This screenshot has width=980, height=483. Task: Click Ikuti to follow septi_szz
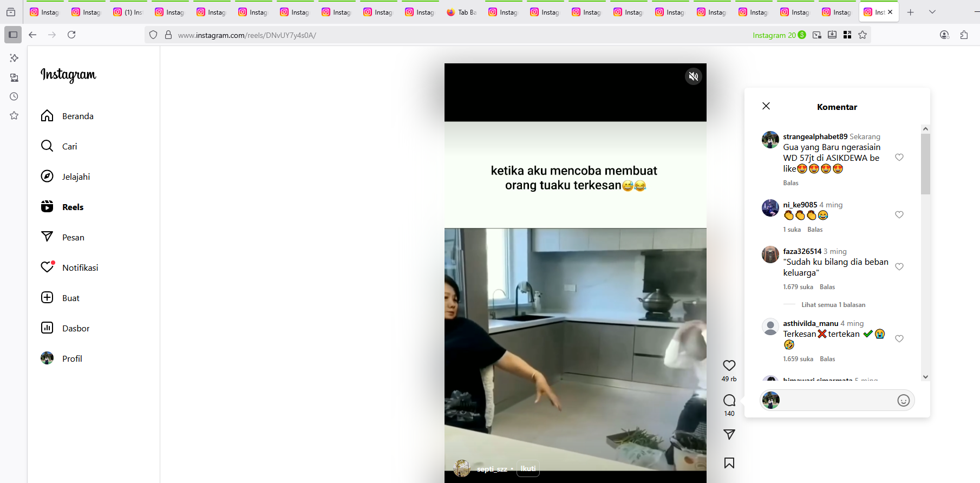528,469
